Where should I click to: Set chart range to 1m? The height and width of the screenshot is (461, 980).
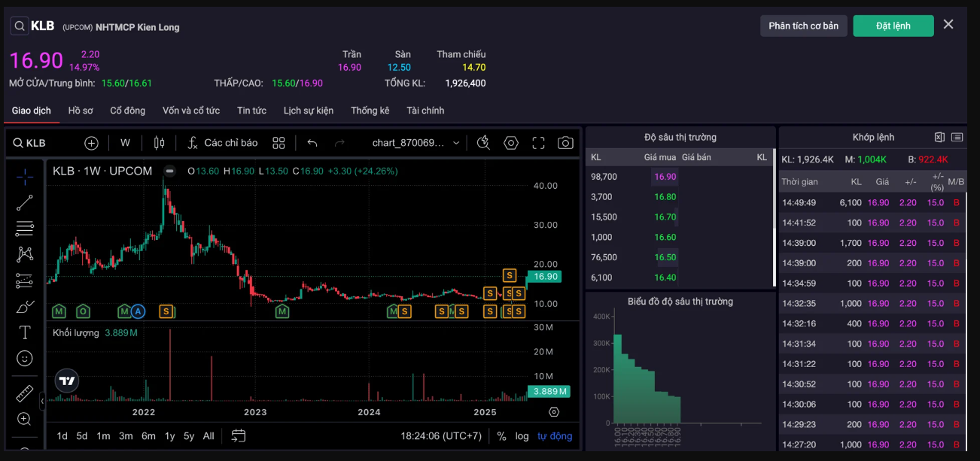point(103,436)
